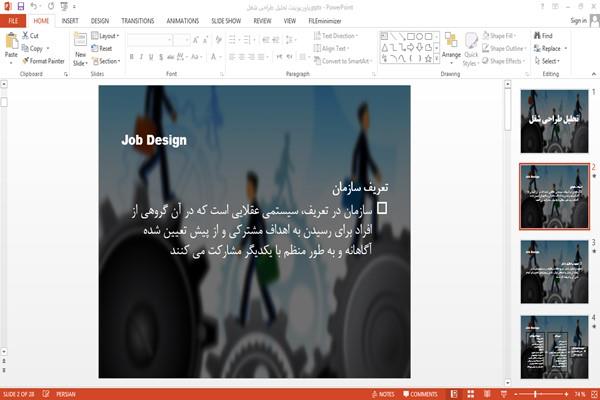Click the Replace icon

[538, 48]
